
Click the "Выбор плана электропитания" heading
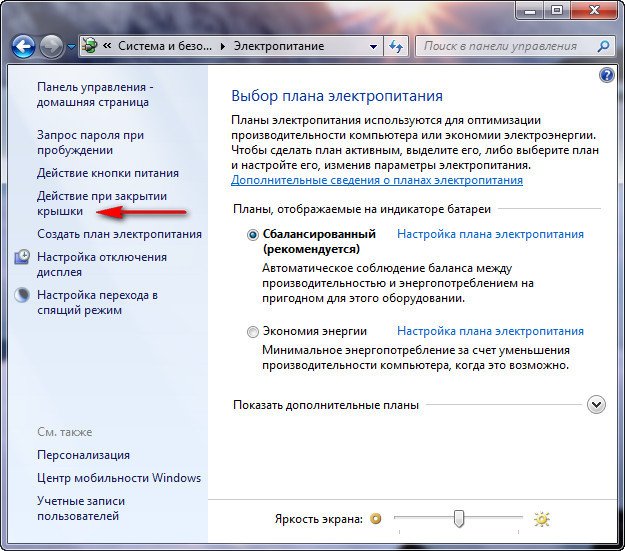(337, 96)
